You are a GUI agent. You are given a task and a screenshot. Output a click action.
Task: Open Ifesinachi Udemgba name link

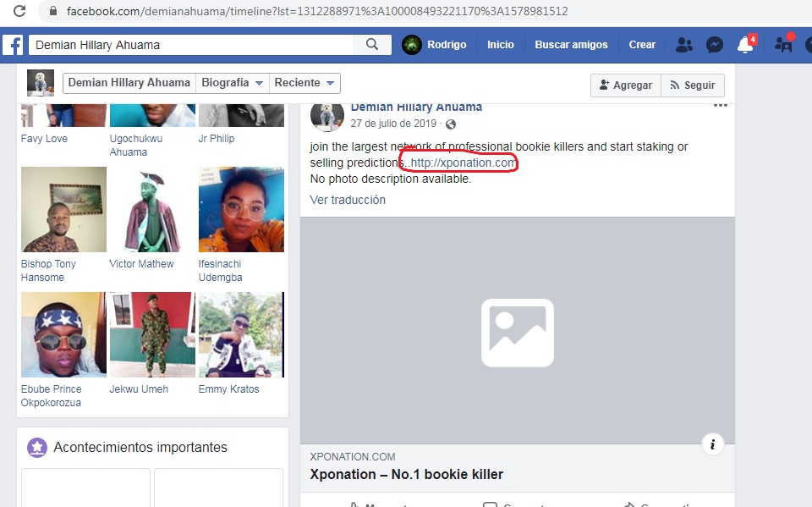(x=220, y=271)
